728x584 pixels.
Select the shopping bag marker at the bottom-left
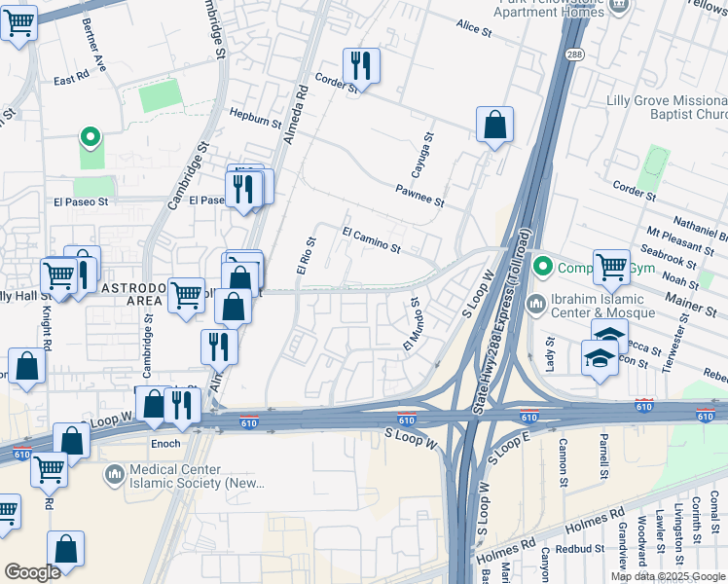[x=65, y=549]
